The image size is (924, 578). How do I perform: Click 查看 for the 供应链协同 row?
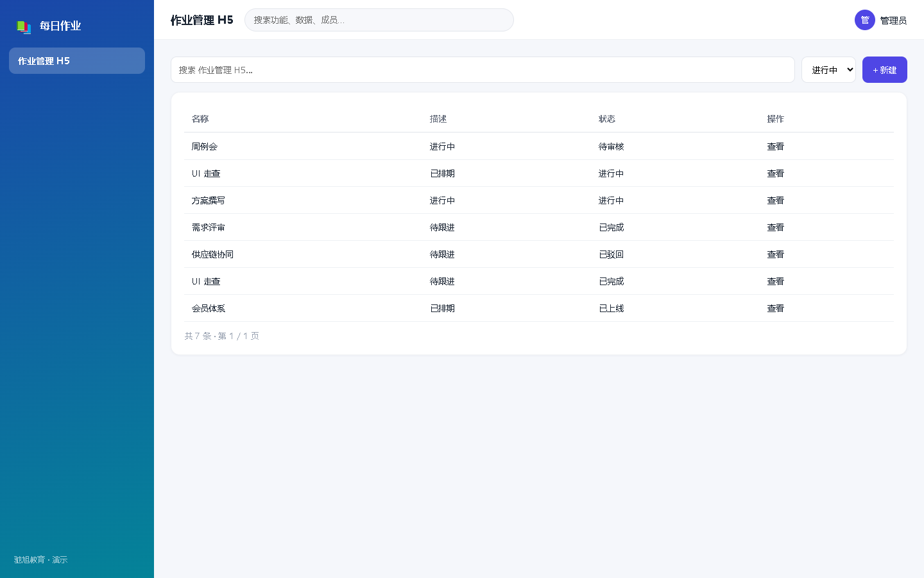click(x=776, y=254)
